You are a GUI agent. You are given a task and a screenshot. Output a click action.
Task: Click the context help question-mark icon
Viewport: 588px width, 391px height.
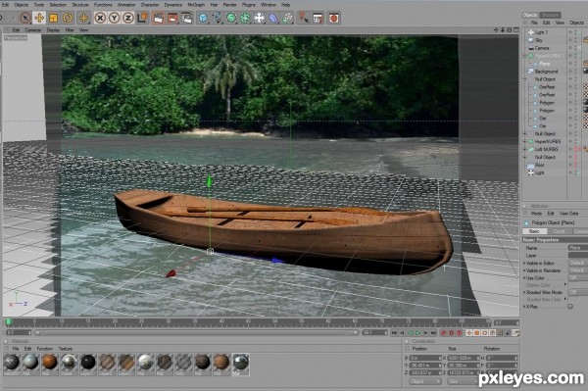tap(304, 18)
